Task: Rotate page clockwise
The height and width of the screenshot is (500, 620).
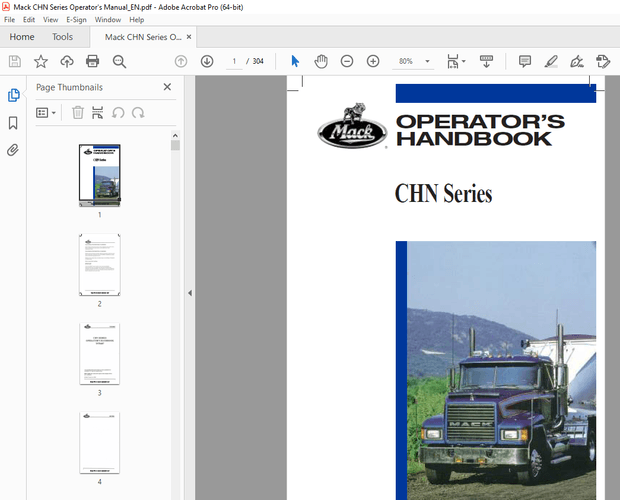Action: [138, 113]
